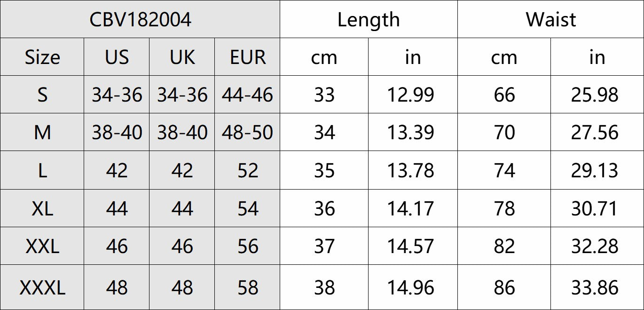Click the EUR column label
This screenshot has height=310, width=644.
(247, 57)
